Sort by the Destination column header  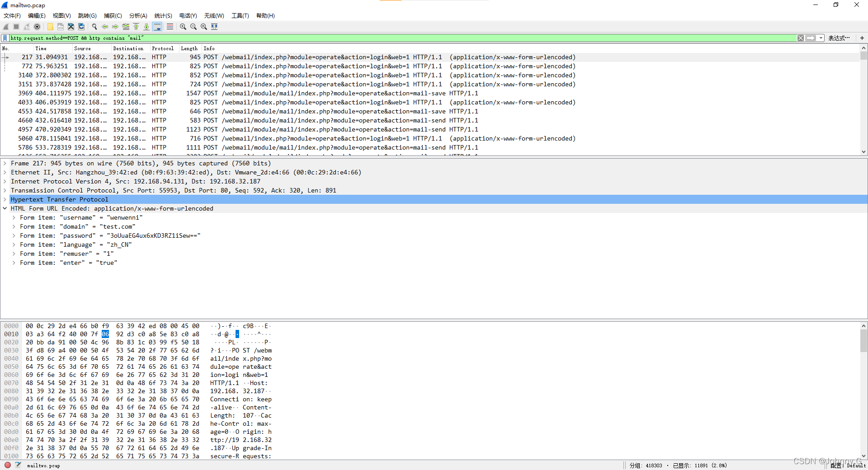pyautogui.click(x=131, y=48)
